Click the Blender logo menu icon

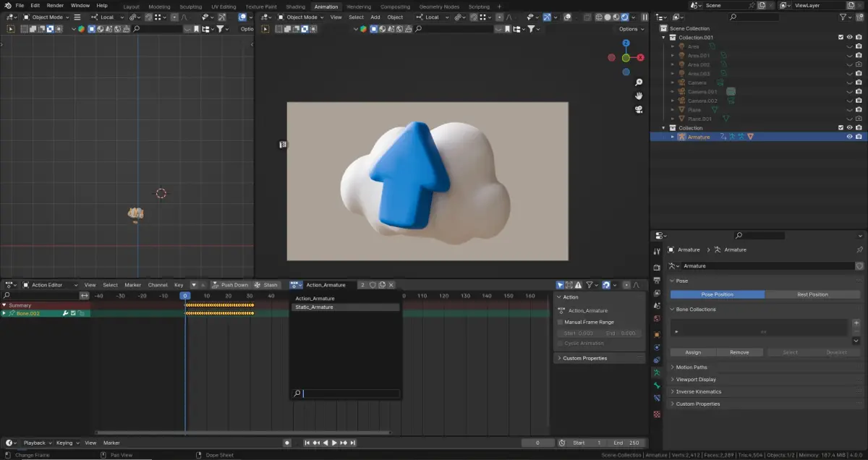[7, 5]
